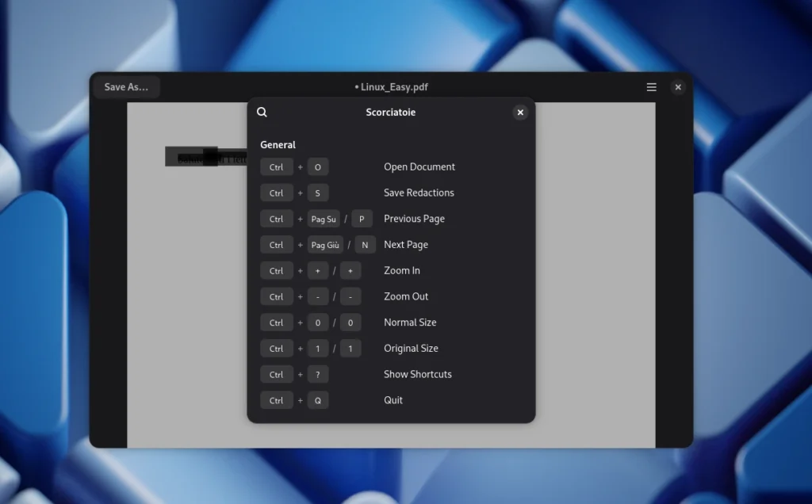812x504 pixels.
Task: Click the Pag Su key cap
Action: pos(324,220)
